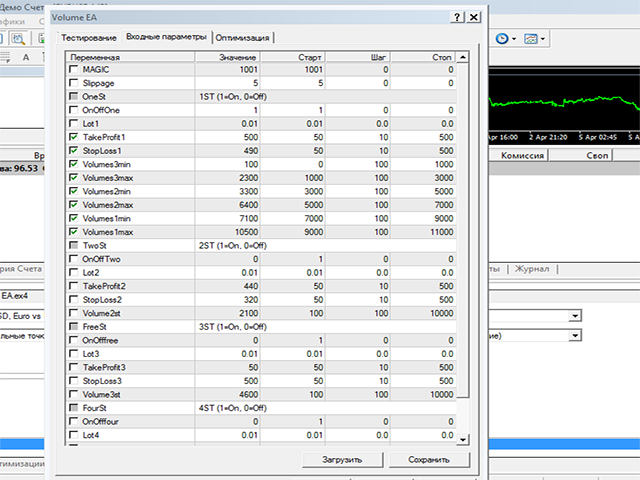Check the StopLoss2 parameter checkbox
The height and width of the screenshot is (480, 640).
(74, 298)
